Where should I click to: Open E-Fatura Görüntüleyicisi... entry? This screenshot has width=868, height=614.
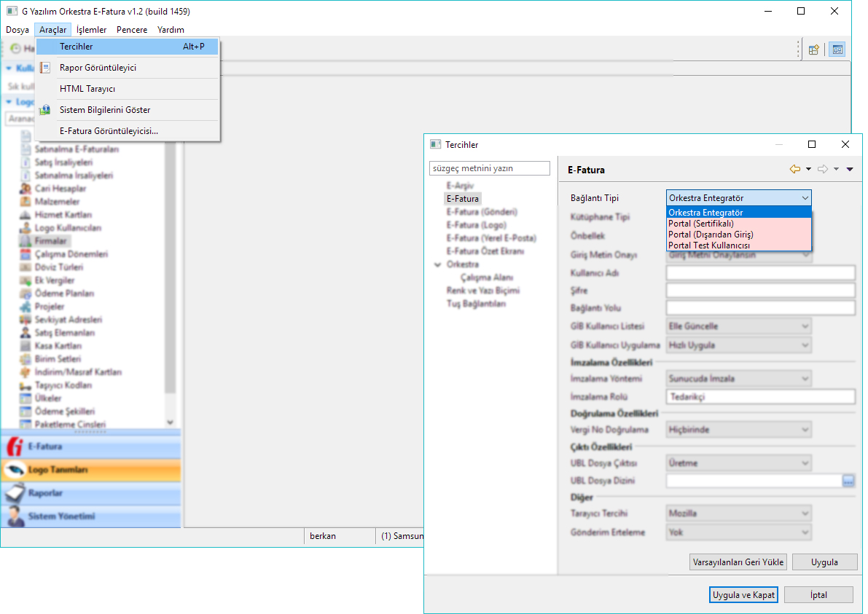(x=128, y=131)
